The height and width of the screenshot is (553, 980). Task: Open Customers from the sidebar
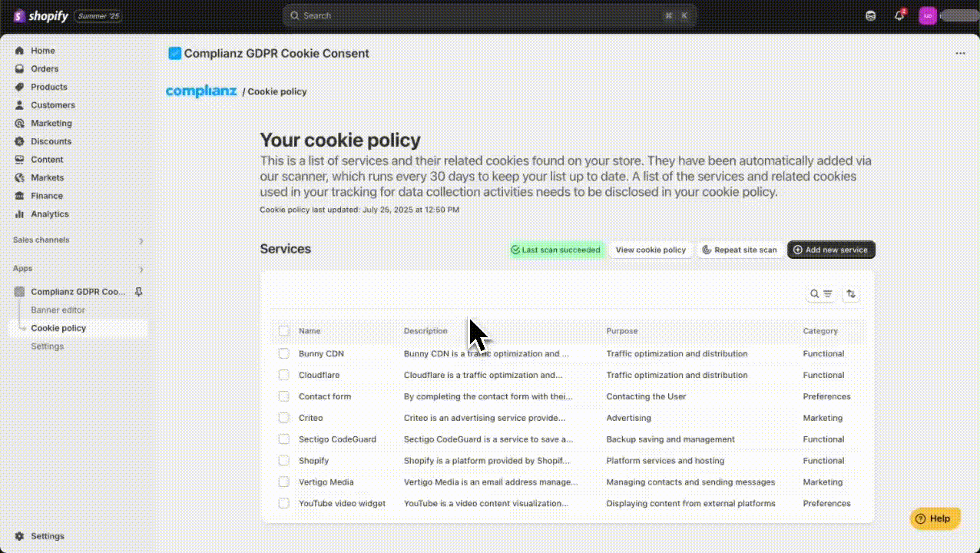(53, 105)
